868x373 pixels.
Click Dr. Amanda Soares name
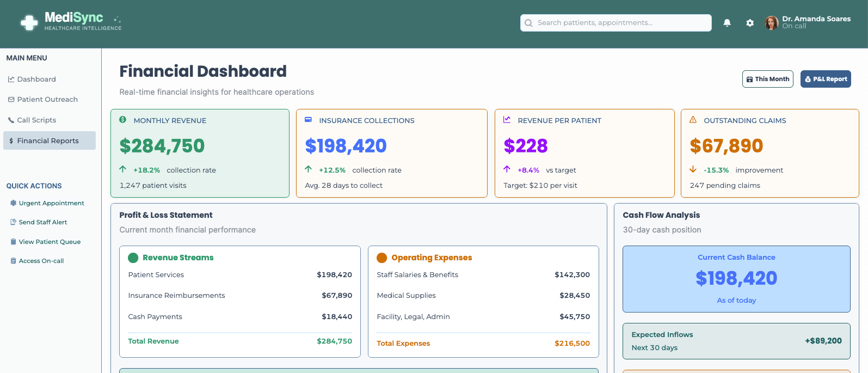[816, 19]
